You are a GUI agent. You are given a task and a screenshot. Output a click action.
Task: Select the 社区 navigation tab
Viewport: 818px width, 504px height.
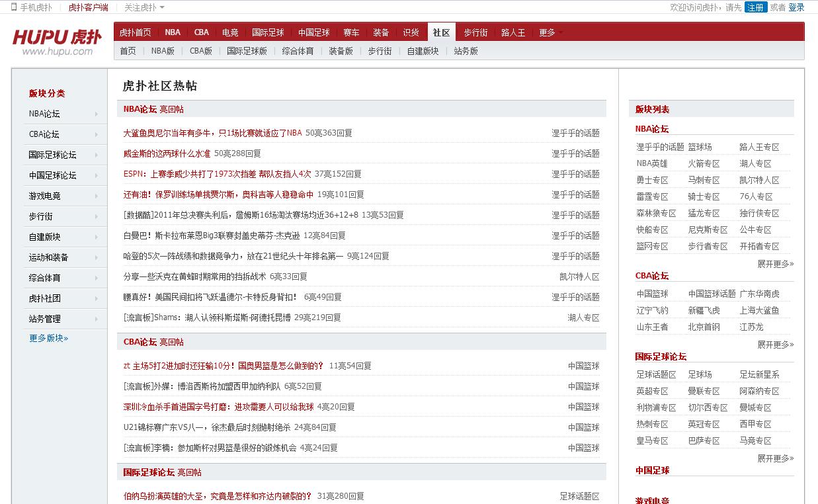click(441, 32)
